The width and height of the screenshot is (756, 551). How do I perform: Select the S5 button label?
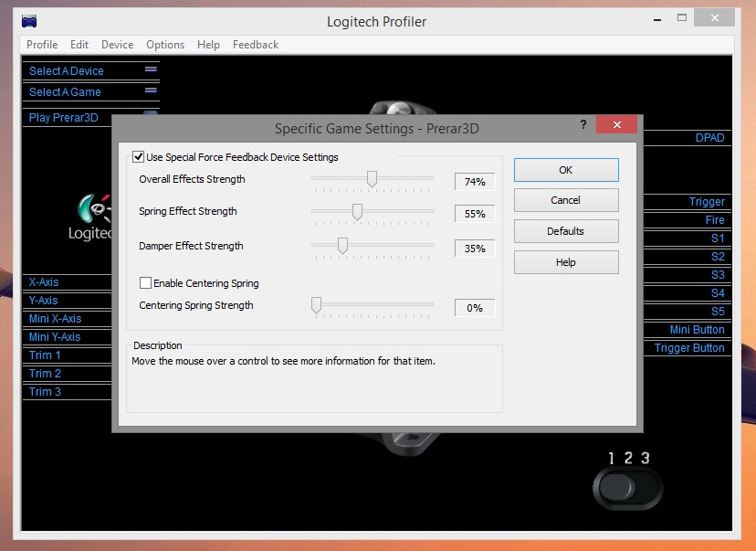tap(718, 312)
